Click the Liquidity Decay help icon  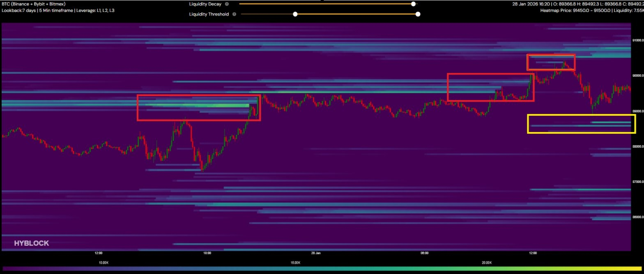(x=227, y=4)
